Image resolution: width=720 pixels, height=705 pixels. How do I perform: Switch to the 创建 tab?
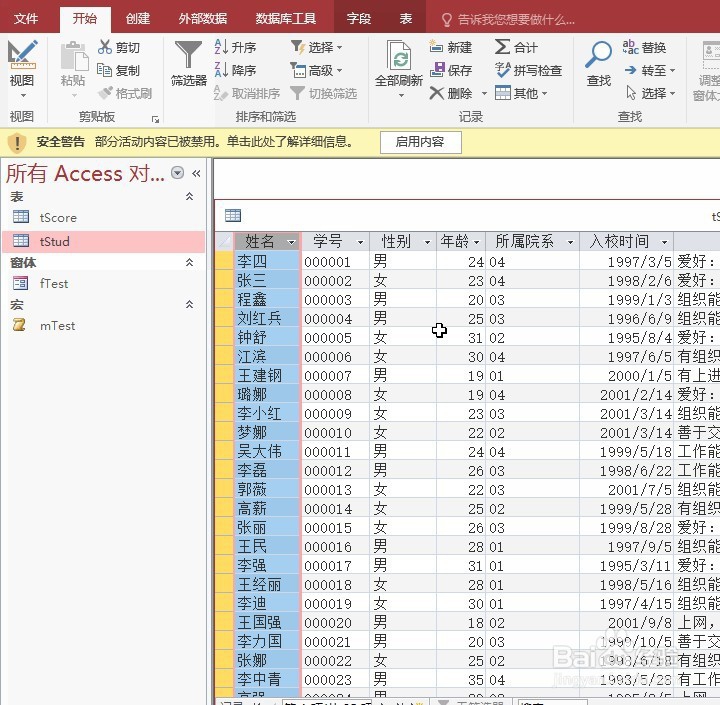coord(138,19)
